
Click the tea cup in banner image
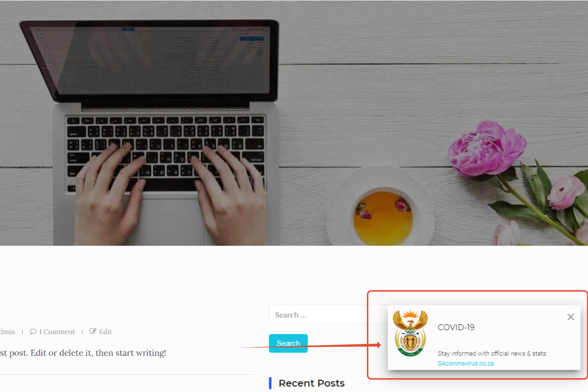pos(382,208)
